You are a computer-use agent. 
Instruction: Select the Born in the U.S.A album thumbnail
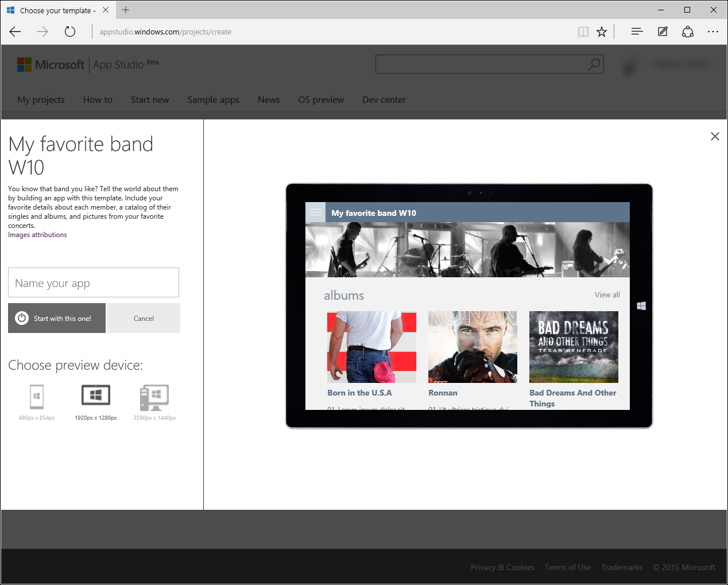pos(371,347)
